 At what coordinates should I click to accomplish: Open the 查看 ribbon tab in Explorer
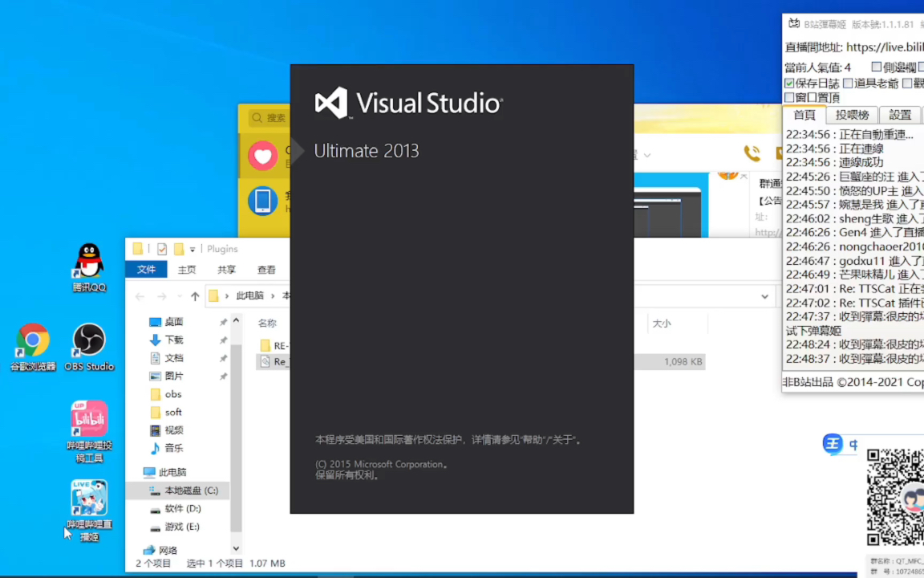(265, 270)
